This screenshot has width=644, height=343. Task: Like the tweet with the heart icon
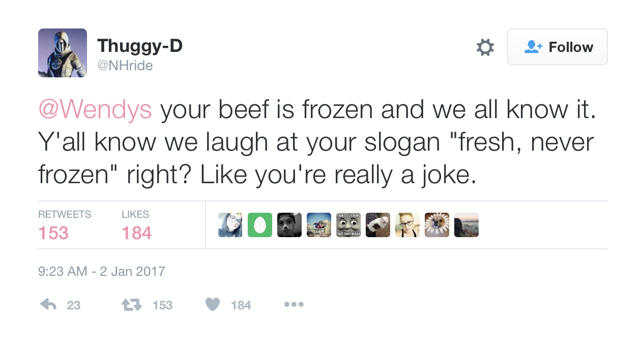[x=213, y=304]
